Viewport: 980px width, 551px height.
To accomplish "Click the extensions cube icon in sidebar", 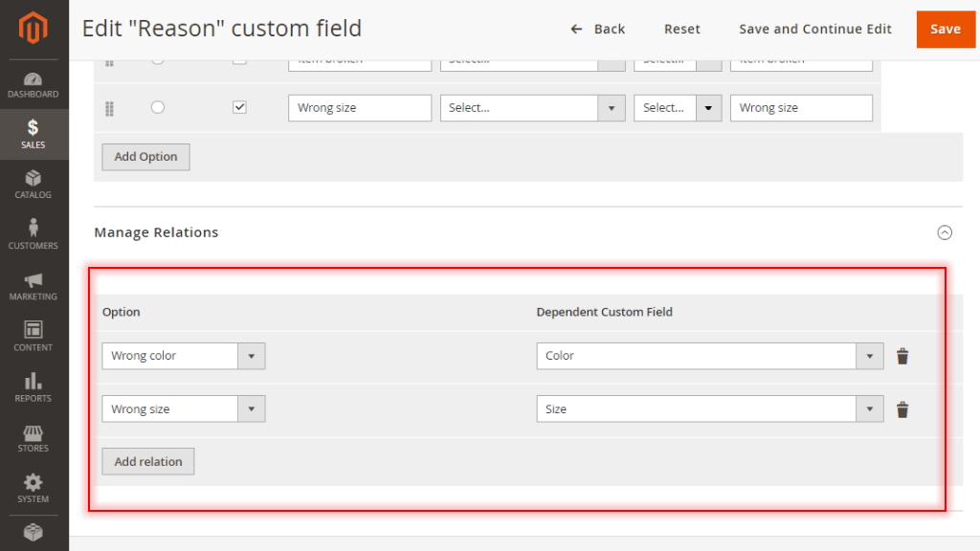I will click(33, 532).
